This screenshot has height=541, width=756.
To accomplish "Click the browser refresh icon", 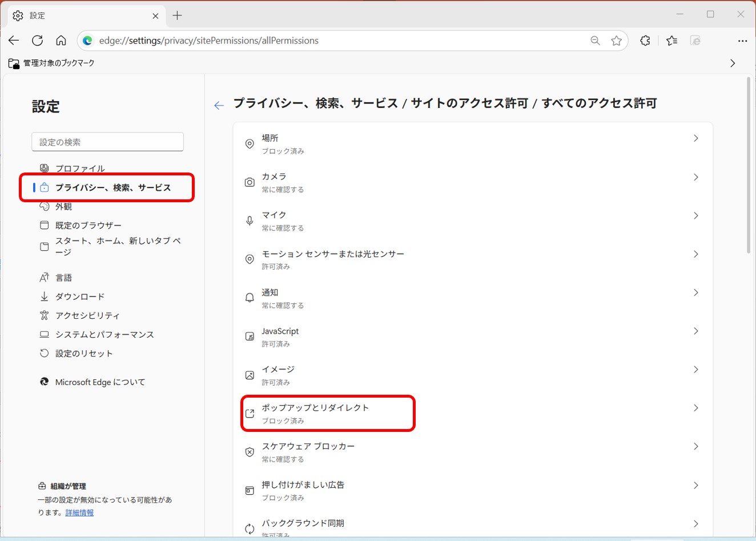I will (x=38, y=41).
